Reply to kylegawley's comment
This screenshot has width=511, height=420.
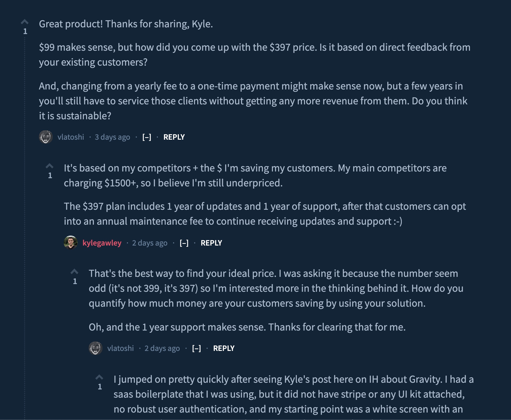(211, 243)
